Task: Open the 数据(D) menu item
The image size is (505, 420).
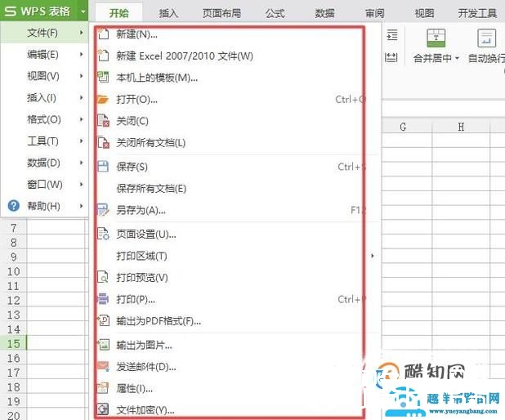Action: point(44,163)
